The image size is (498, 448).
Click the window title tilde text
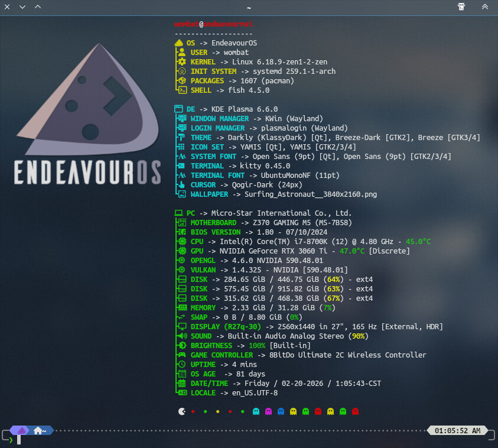point(249,7)
